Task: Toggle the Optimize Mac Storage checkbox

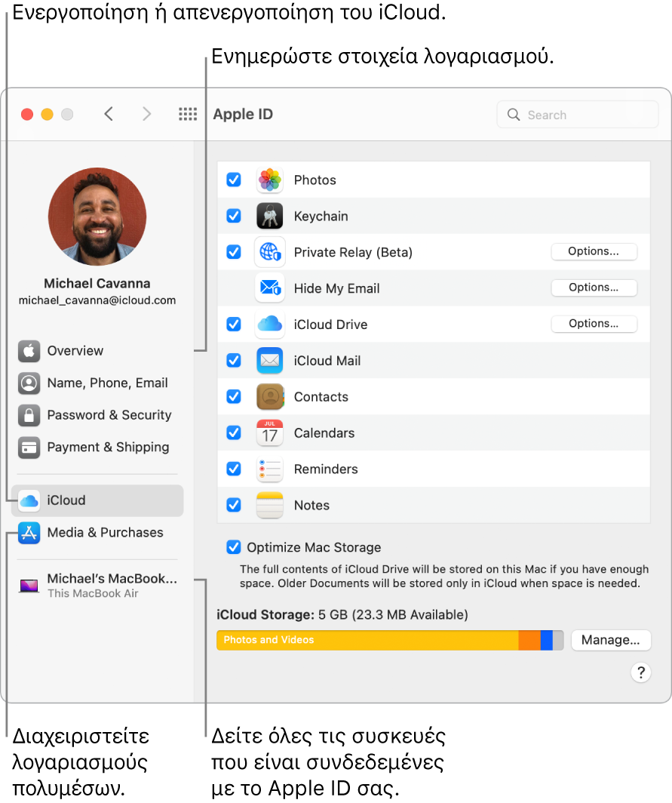Action: click(233, 547)
